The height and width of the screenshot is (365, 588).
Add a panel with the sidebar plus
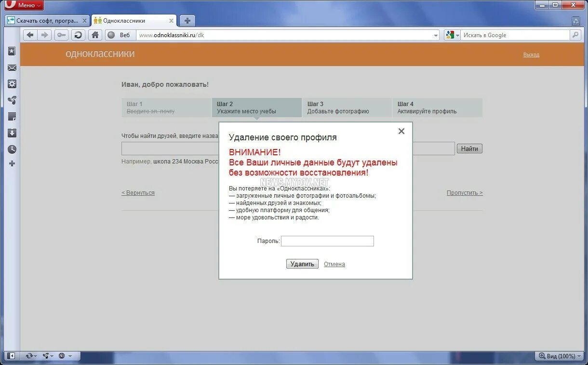pyautogui.click(x=12, y=163)
